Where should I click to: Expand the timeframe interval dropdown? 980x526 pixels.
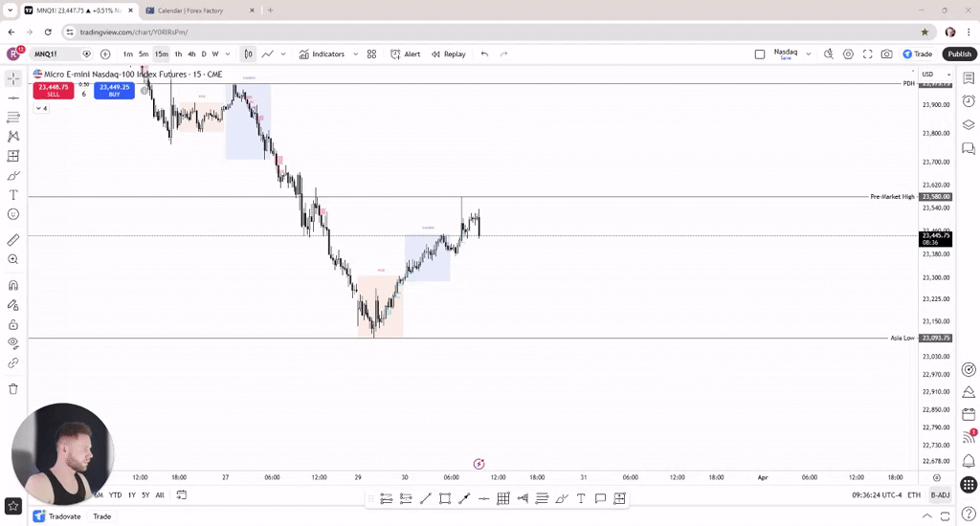pos(228,55)
